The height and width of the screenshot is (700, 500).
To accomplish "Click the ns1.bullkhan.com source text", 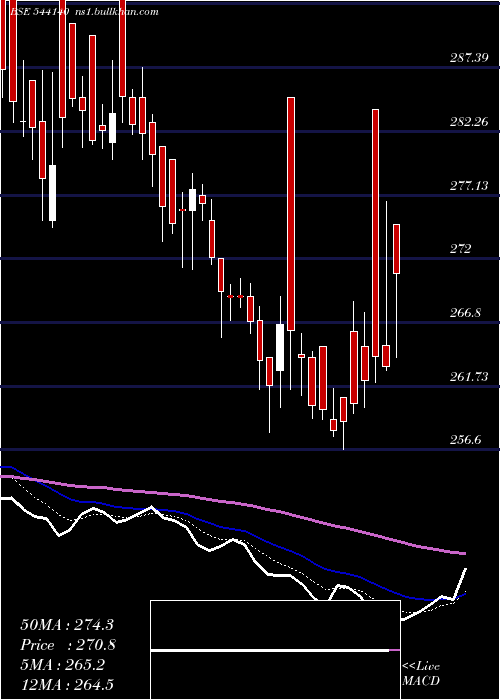I will [x=116, y=12].
